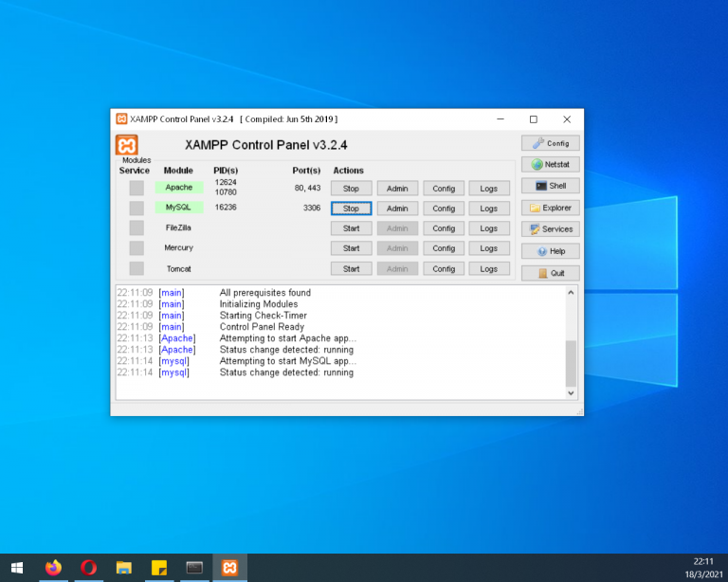Image resolution: width=728 pixels, height=582 pixels.
Task: Launch Firefox from the taskbar
Action: pos(53,568)
